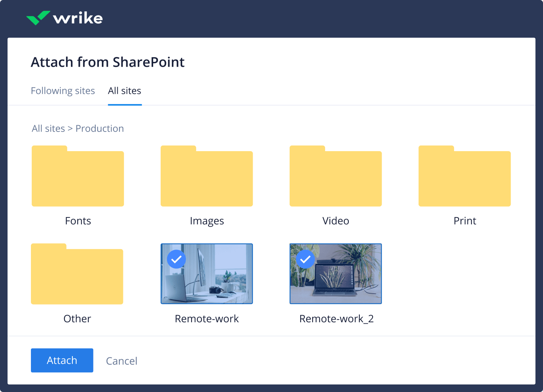Select the Remote-work_2 image thumbnail
This screenshot has width=543, height=392.
[336, 274]
